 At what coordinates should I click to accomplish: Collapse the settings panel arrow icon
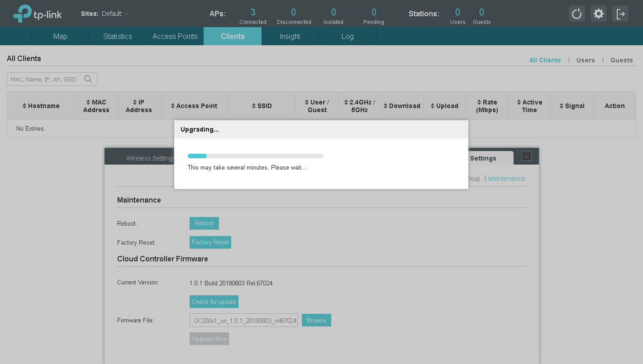click(x=526, y=156)
